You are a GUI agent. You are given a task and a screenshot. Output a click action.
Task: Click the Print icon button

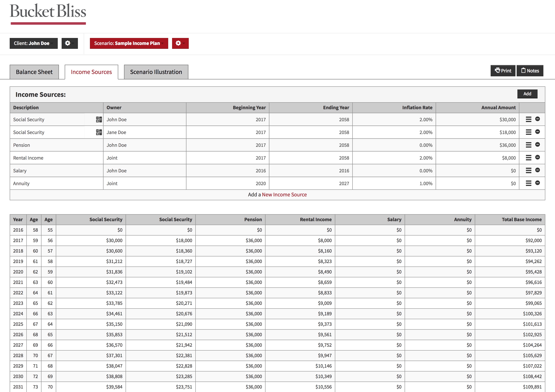[x=503, y=70]
